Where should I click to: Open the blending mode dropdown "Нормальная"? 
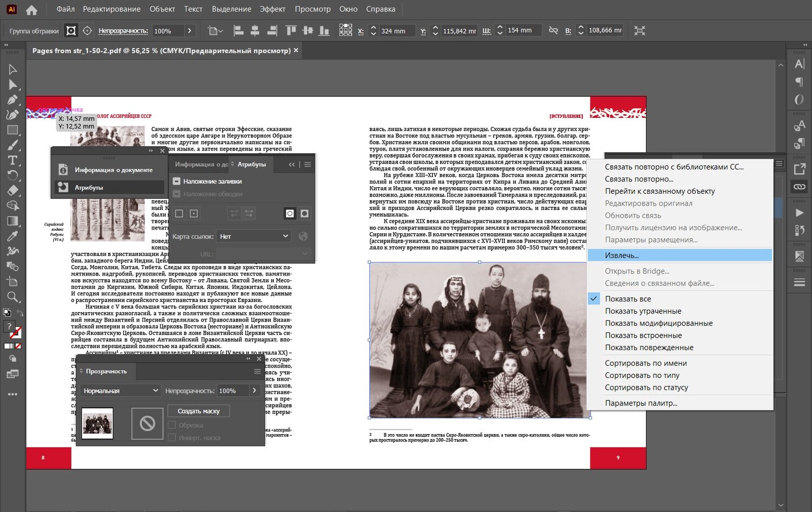click(120, 391)
